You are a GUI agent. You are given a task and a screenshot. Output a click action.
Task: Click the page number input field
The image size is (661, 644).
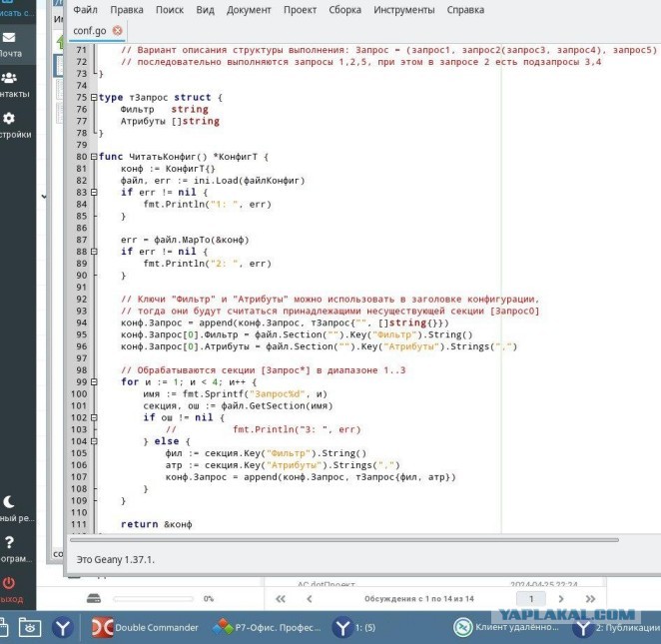click(531, 598)
